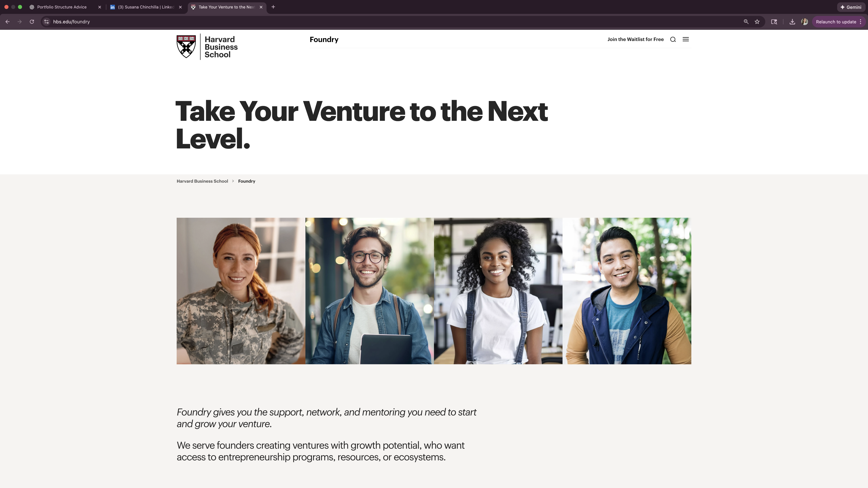This screenshot has width=868, height=488.
Task: Click the zoom magnifier in address bar
Action: [x=746, y=22]
